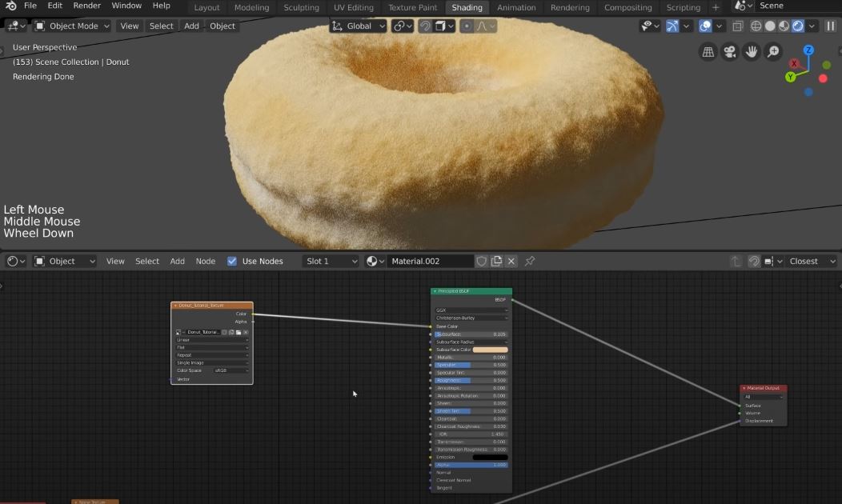Switch to the Texture Paint workspace tab
Screen dimensions: 842x504
[412, 7]
